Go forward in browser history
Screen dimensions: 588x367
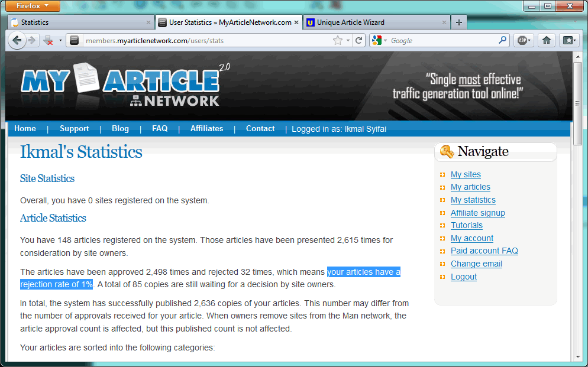click(x=33, y=40)
